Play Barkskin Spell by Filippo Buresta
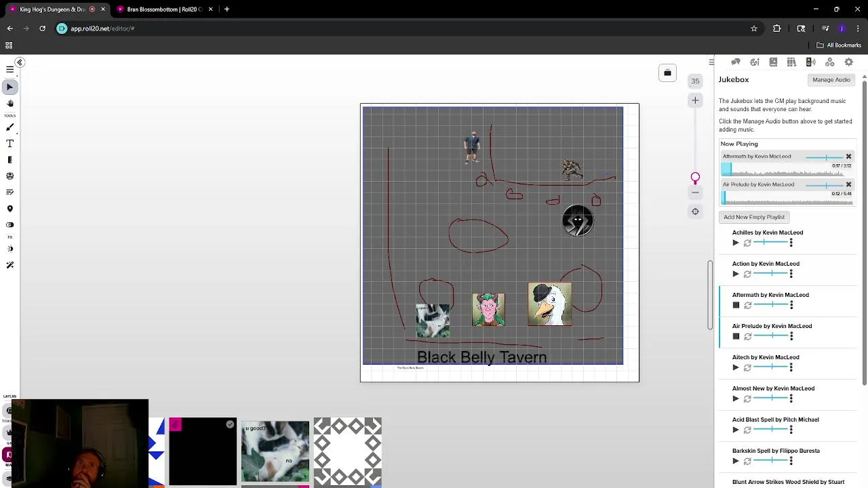 click(x=736, y=461)
